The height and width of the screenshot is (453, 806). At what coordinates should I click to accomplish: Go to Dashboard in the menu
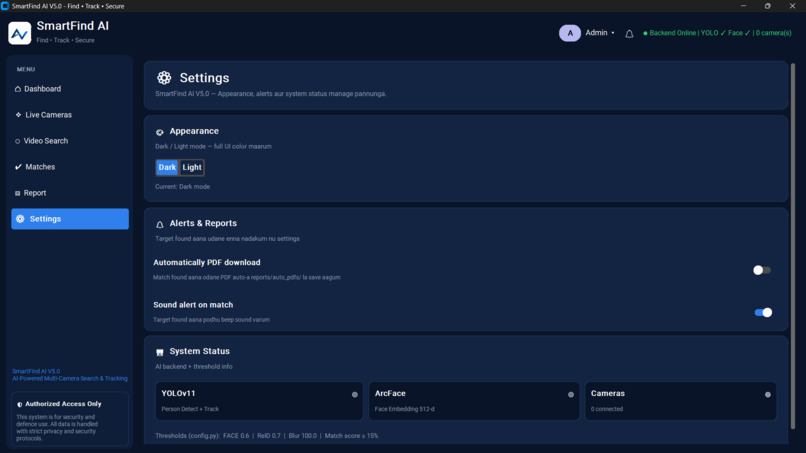click(x=70, y=89)
